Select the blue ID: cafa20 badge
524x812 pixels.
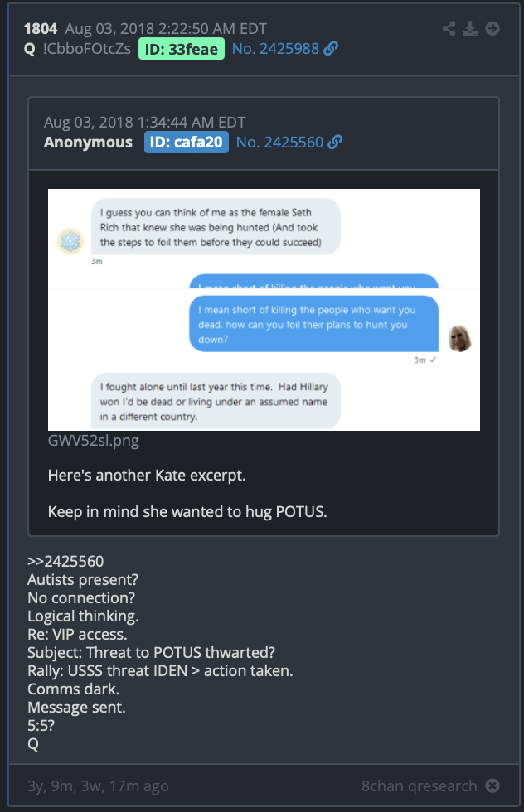pos(186,142)
